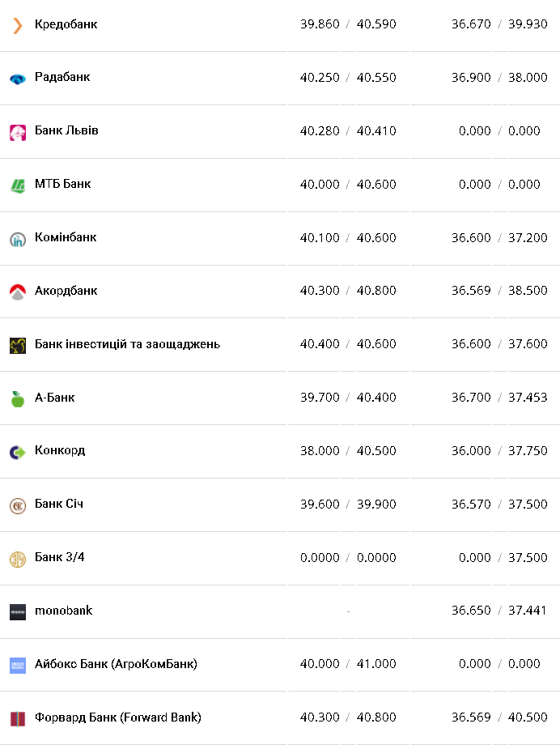This screenshot has height=745, width=560.
Task: Click the Акордбанк red logo icon
Action: click(x=18, y=292)
